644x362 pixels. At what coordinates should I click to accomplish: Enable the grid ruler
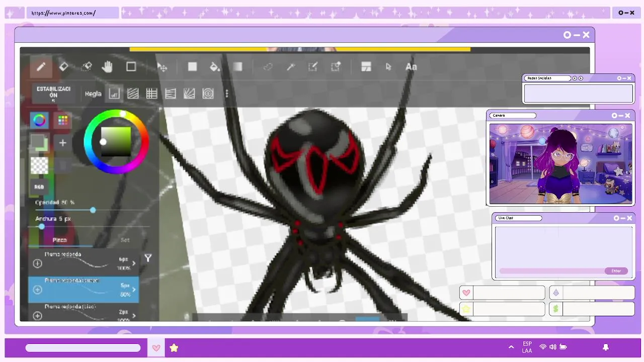point(151,94)
